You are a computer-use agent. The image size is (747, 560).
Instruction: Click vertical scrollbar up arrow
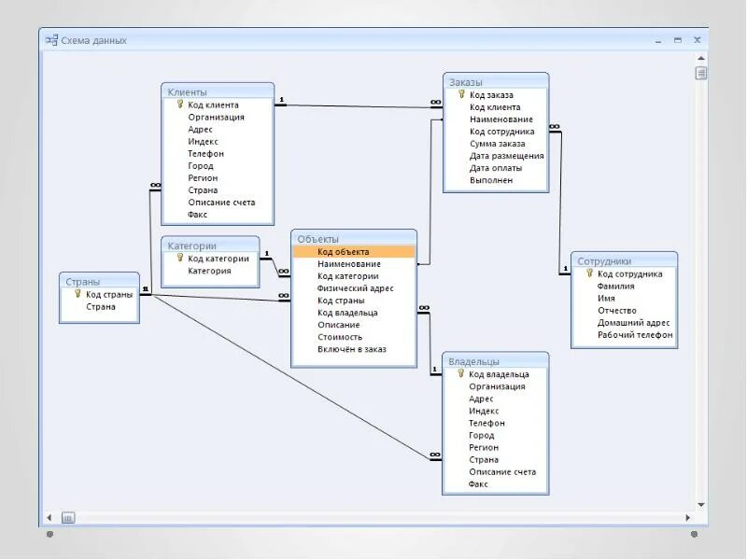point(701,58)
